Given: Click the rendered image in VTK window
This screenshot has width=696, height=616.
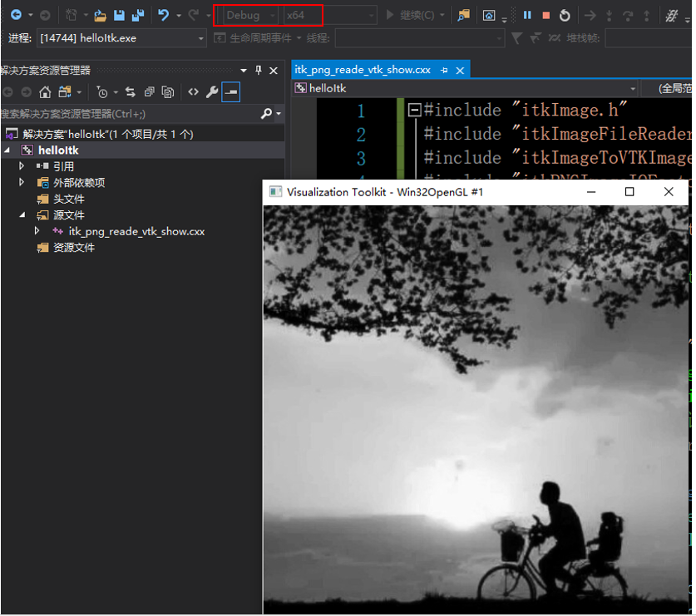Looking at the screenshot, I should point(476,409).
